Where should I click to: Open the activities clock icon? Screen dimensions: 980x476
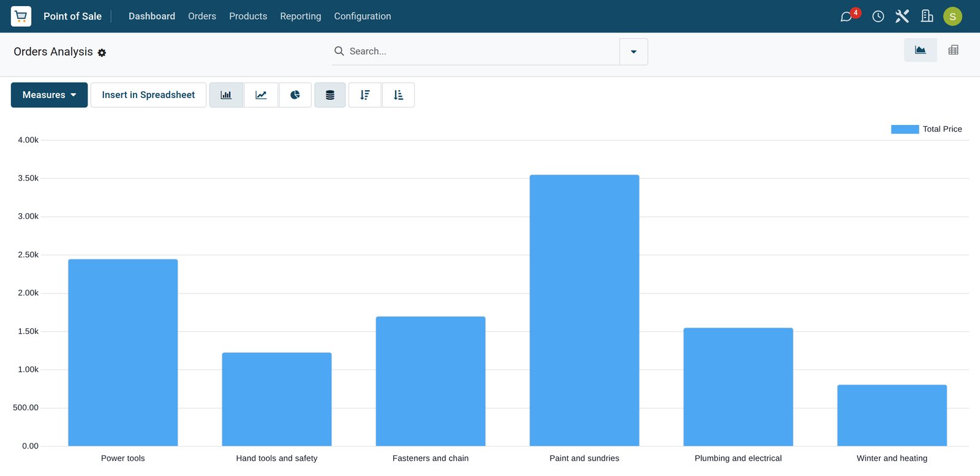(878, 17)
